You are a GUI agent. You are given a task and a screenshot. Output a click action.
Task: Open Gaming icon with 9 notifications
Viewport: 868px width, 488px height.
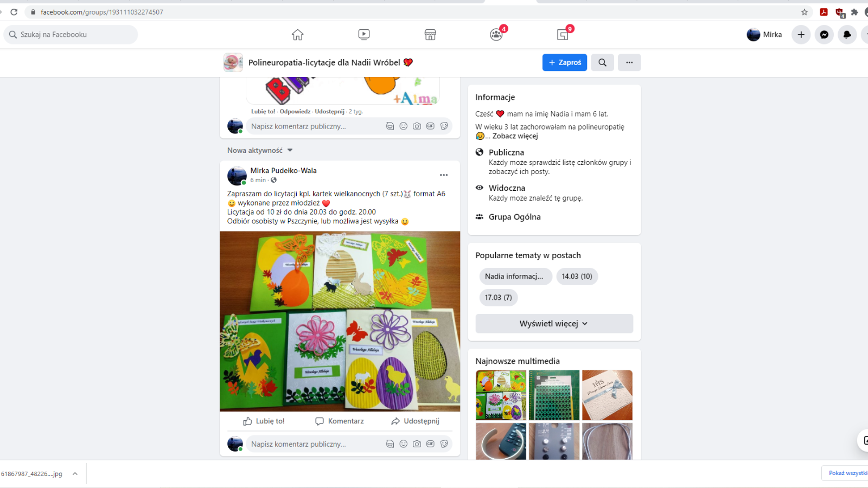[x=563, y=35]
